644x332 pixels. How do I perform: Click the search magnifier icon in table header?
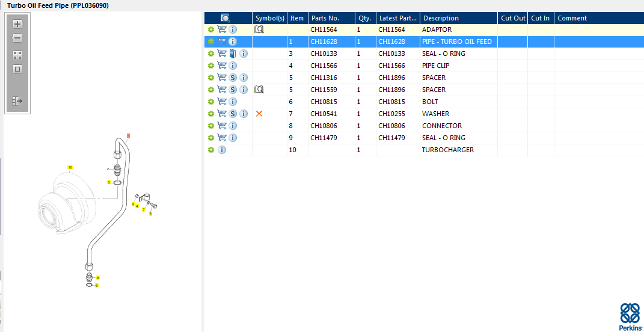(x=225, y=18)
